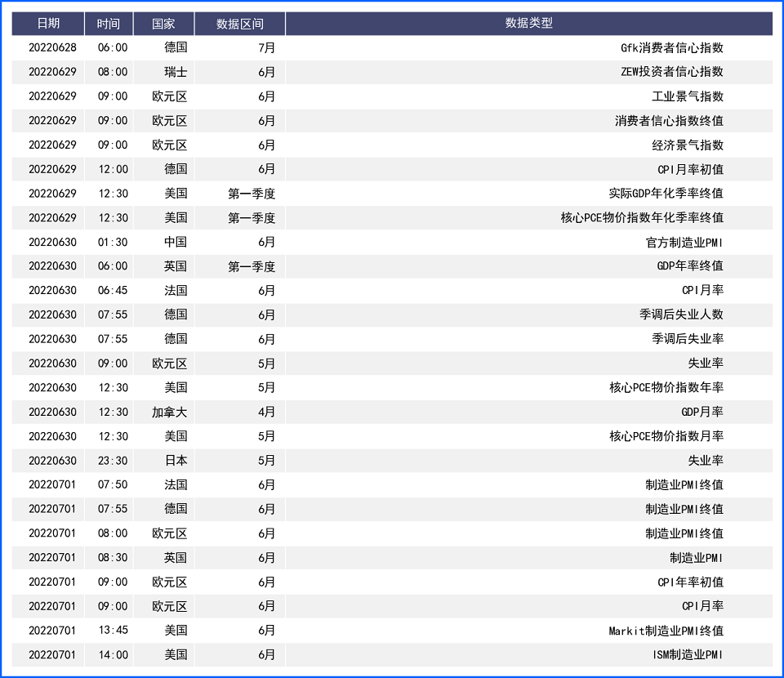The height and width of the screenshot is (678, 784).
Task: Click 5月 in the 日本 row
Action: click(266, 461)
